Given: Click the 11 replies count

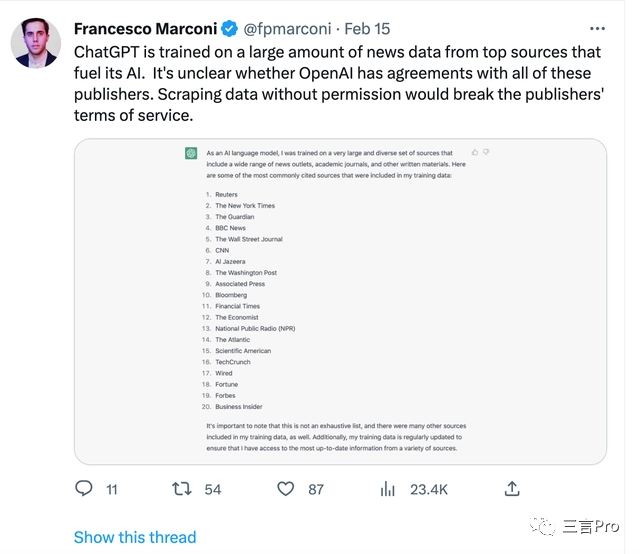Looking at the screenshot, I should pyautogui.click(x=111, y=490).
